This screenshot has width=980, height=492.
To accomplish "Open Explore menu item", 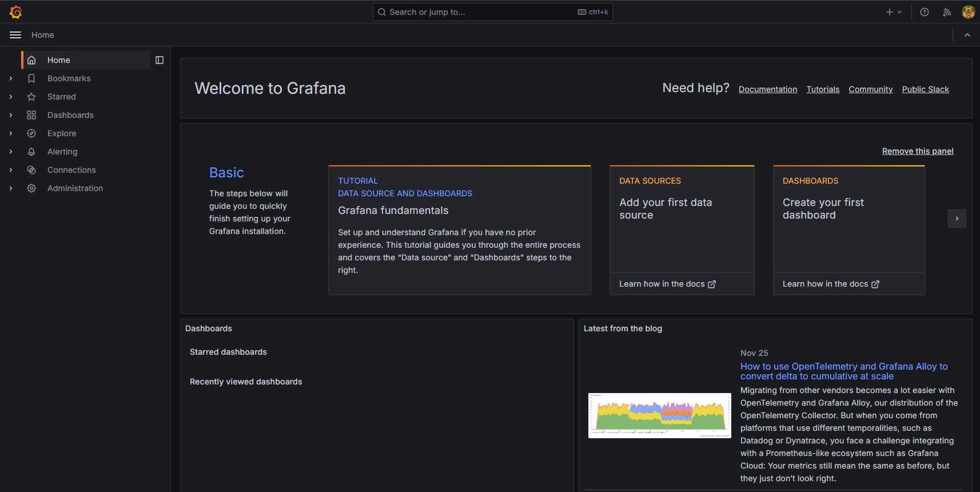I will [62, 133].
